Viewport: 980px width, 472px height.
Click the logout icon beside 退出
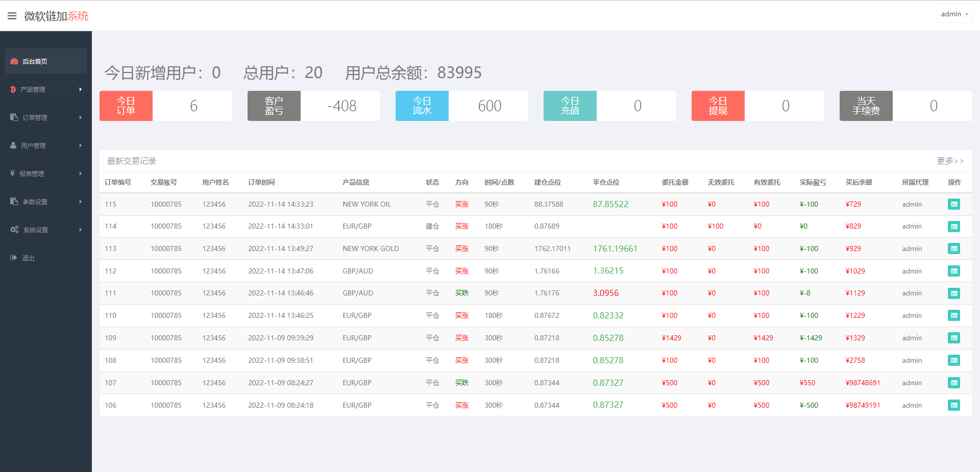pyautogui.click(x=14, y=258)
